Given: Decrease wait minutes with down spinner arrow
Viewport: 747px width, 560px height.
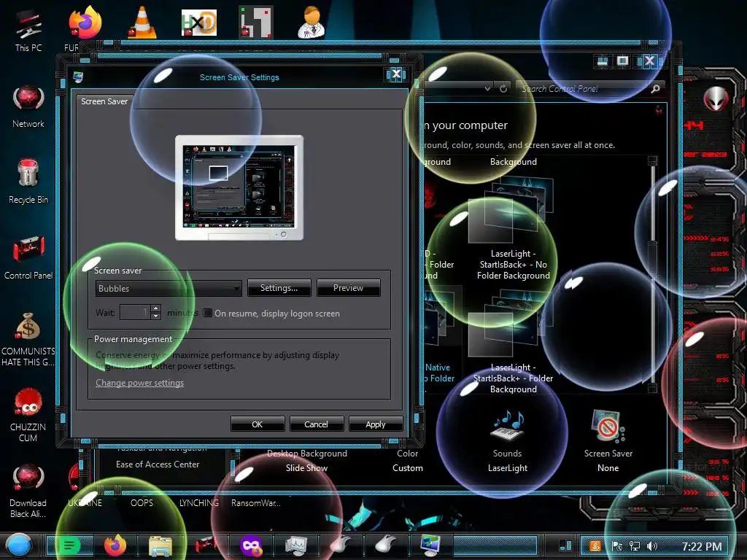Looking at the screenshot, I should click(x=155, y=316).
